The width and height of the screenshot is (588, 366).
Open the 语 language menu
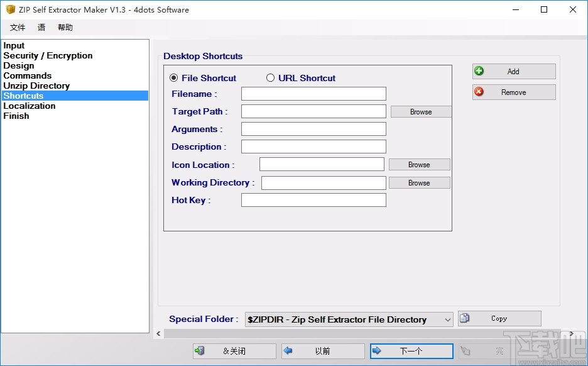(x=41, y=28)
